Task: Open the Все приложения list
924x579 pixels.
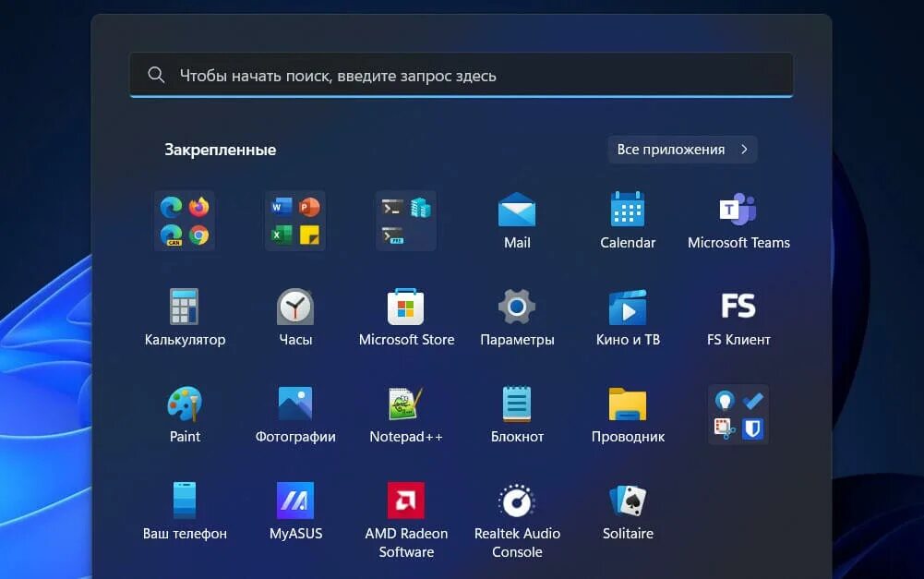Action: click(x=682, y=150)
